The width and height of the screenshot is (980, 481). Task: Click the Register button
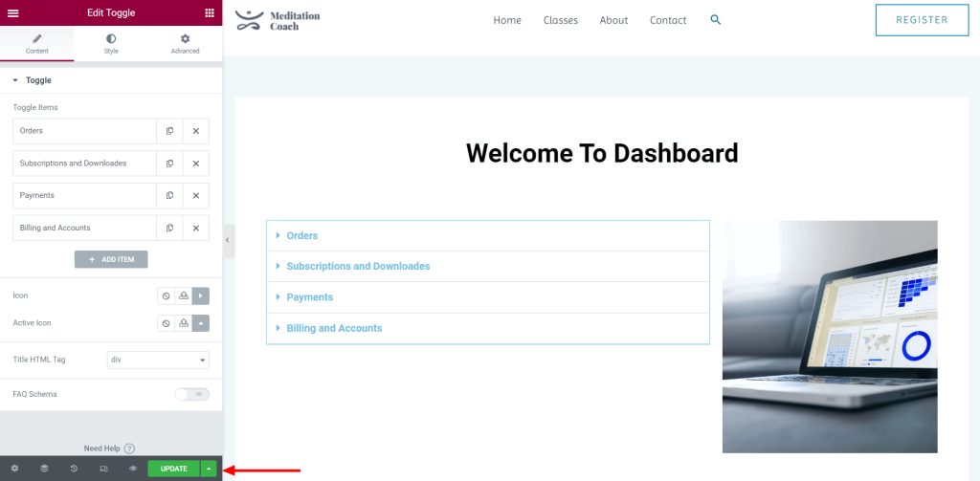tap(922, 20)
